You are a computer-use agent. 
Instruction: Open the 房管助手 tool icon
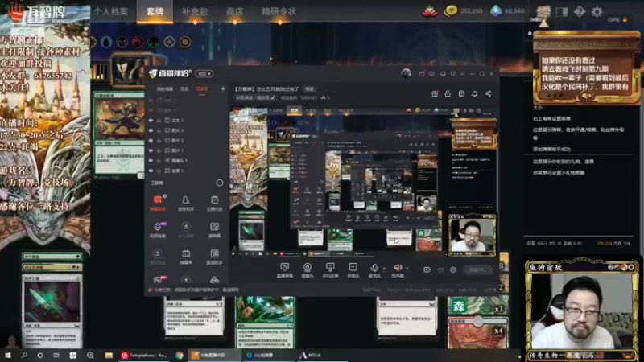coord(186,203)
